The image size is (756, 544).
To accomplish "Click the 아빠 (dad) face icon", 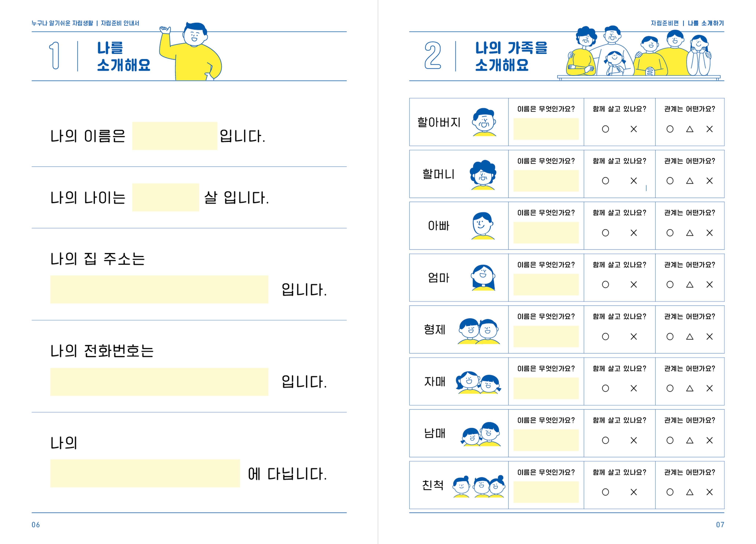I will pyautogui.click(x=483, y=226).
